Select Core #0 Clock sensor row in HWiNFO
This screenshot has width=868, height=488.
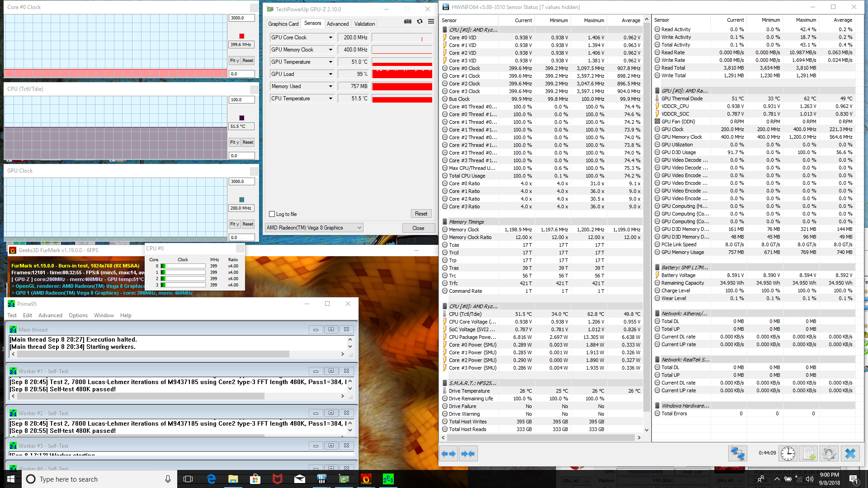(x=542, y=68)
